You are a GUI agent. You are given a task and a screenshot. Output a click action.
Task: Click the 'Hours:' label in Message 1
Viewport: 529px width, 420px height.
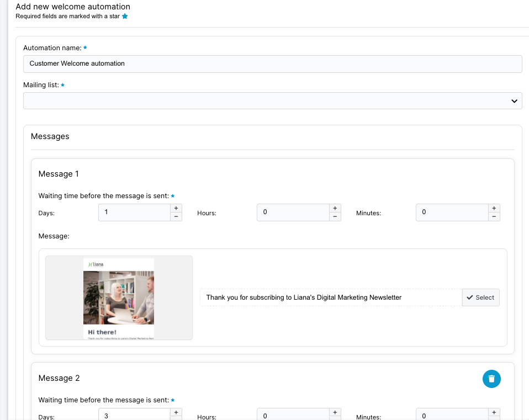[207, 213]
